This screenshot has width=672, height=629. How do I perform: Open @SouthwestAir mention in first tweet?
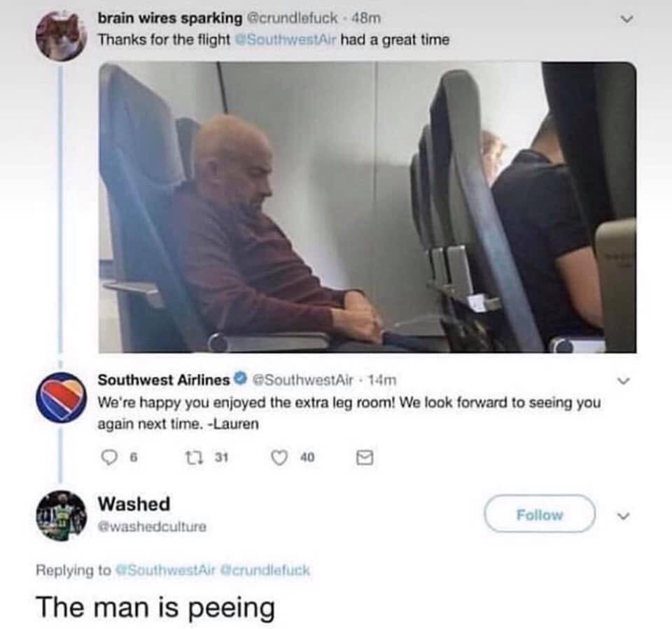[286, 40]
